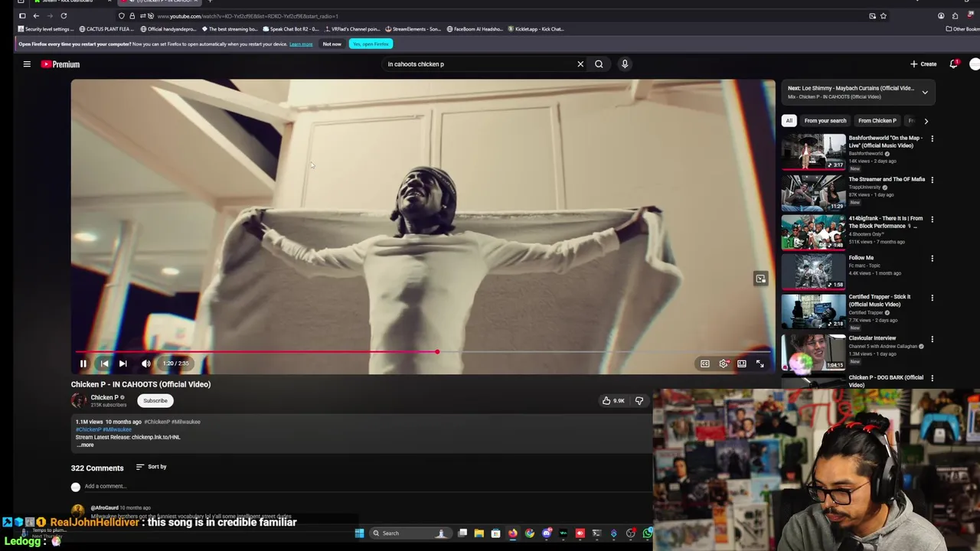Open the Kicklet.app bookmark
This screenshot has width=980, height=551.
click(x=536, y=29)
